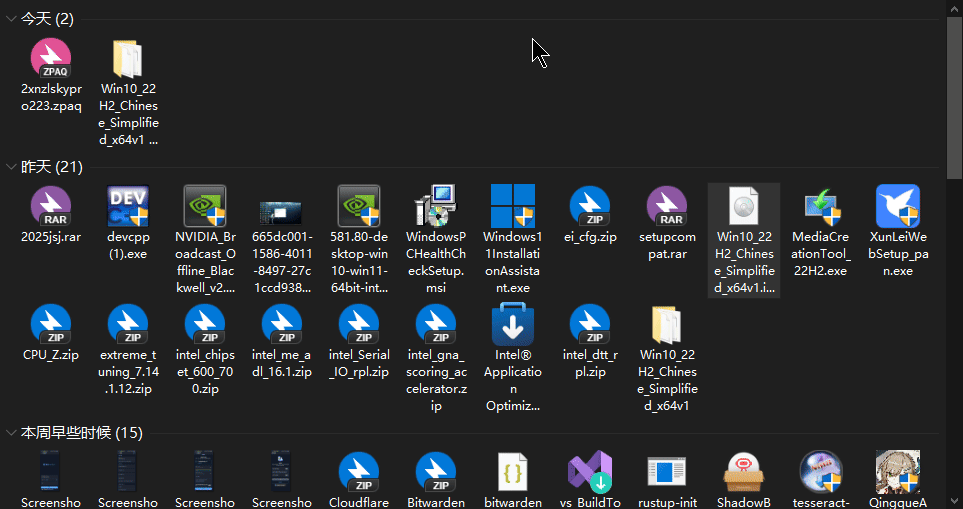
Task: Select the 665dc001 image thumbnail
Action: pyautogui.click(x=282, y=207)
